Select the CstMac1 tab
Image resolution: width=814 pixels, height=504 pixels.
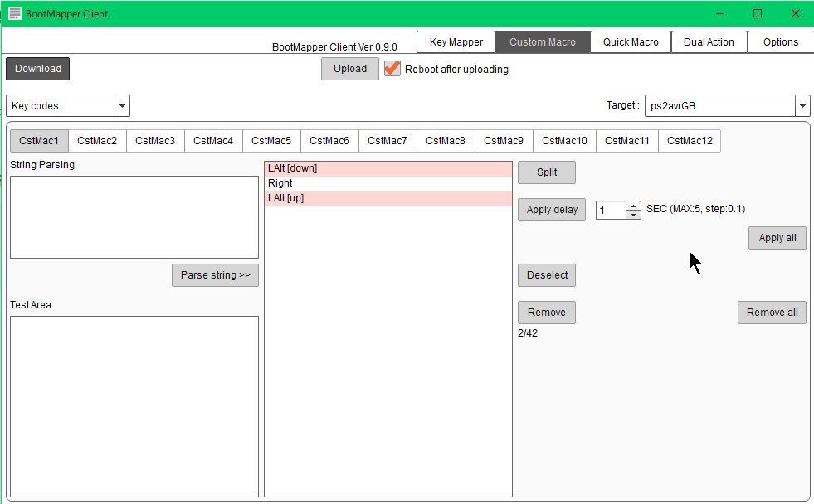tap(39, 141)
